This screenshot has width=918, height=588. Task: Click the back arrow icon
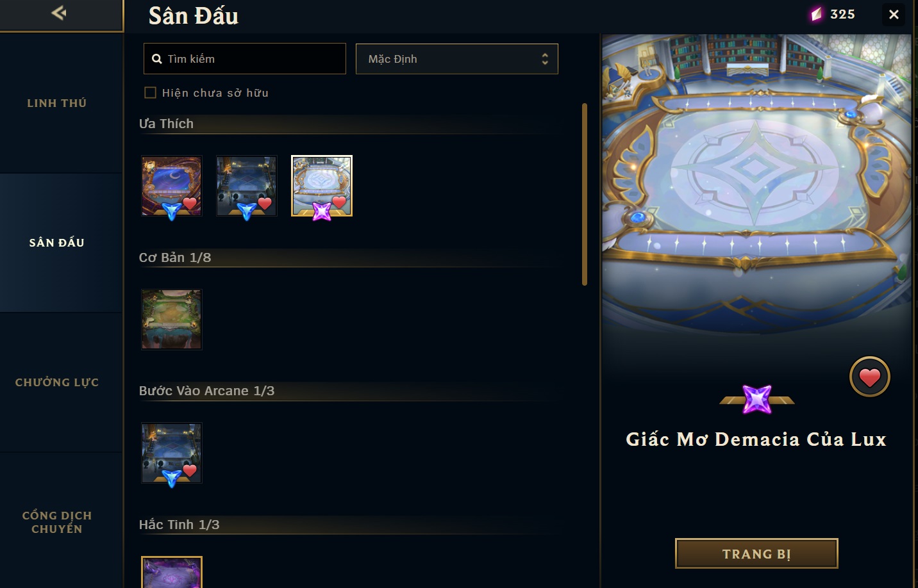(59, 13)
